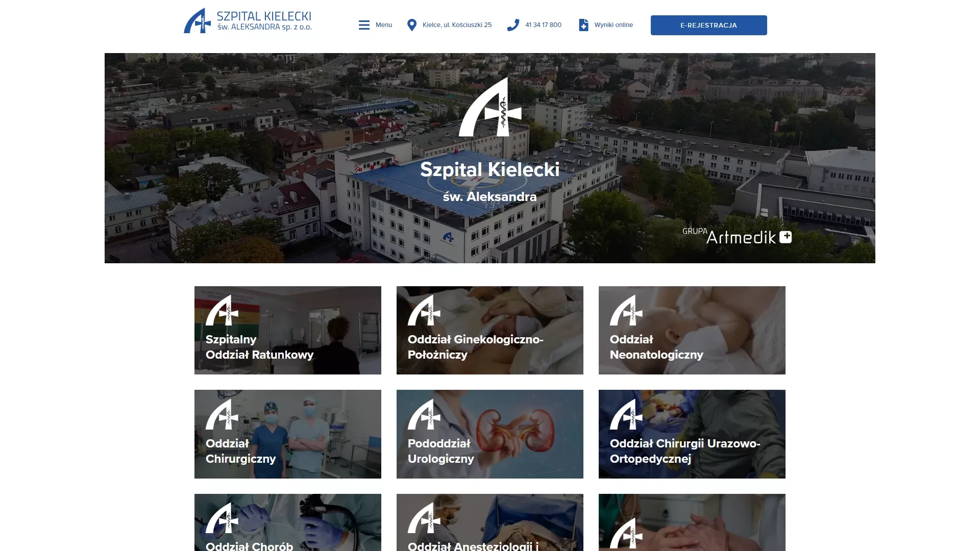The image size is (980, 551).
Task: Click logo icon on Pododdział Urologiczny card
Action: 424,414
